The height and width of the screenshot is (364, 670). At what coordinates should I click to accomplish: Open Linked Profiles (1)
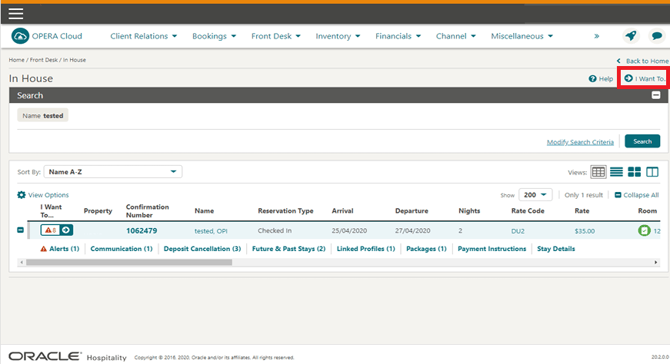point(366,249)
